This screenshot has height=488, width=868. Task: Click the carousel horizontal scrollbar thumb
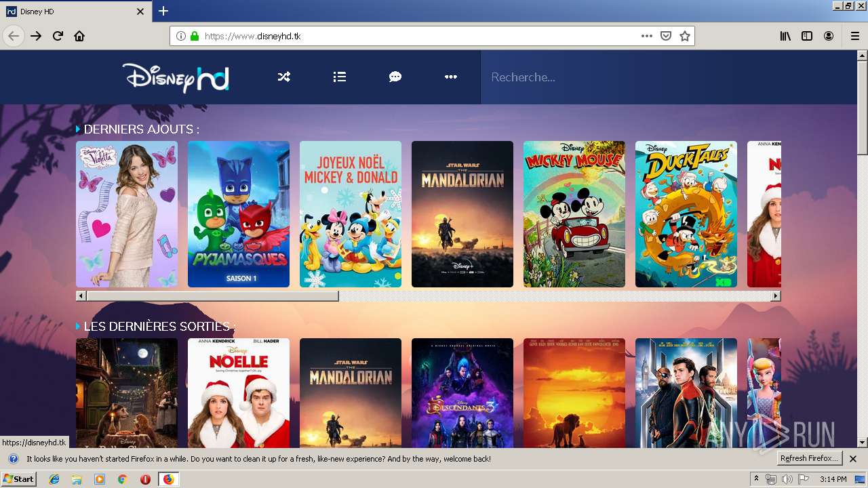point(213,296)
